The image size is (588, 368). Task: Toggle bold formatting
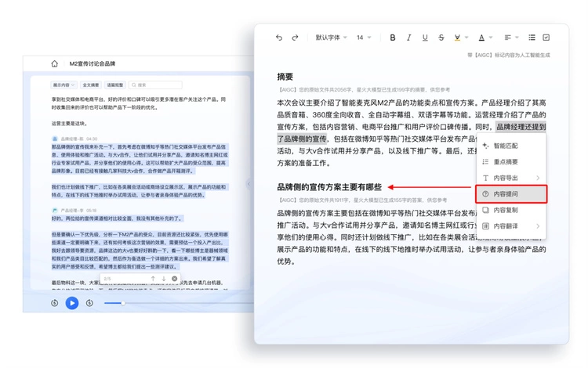point(393,38)
